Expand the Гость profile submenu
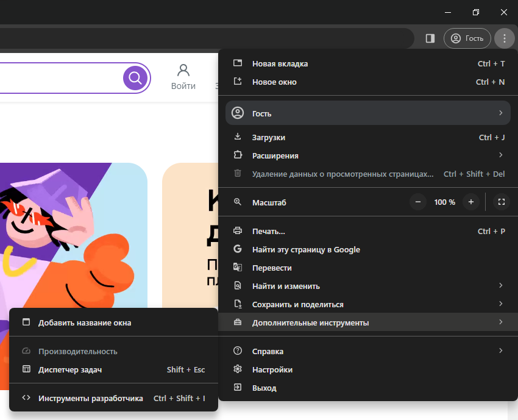Image resolution: width=518 pixels, height=420 pixels. [368, 113]
